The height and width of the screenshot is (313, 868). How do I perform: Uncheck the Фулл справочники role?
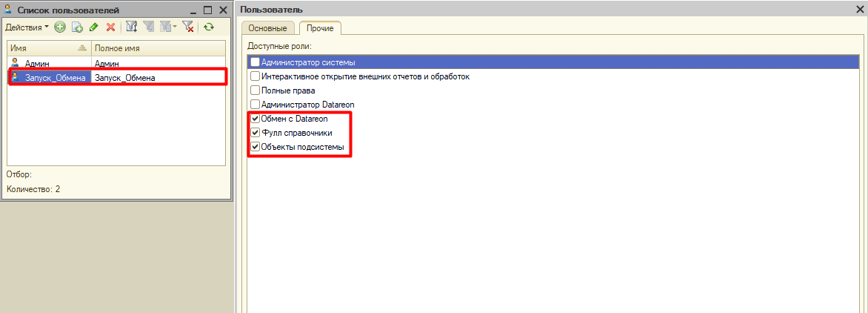(x=256, y=133)
